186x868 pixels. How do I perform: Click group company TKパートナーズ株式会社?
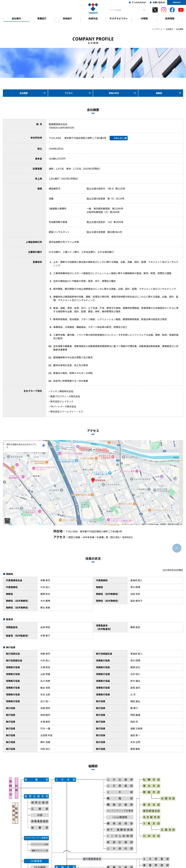coord(63,406)
